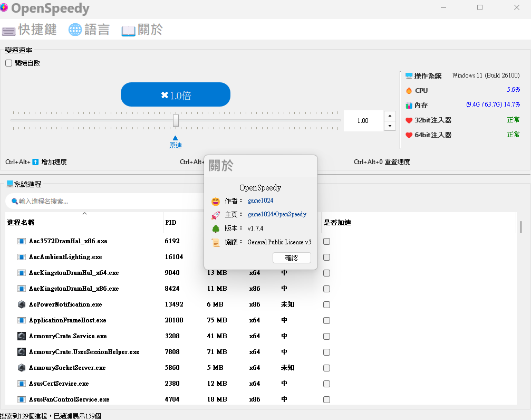The image size is (531, 420).
Task: Click the ArmouryCrate.UserSessionHelper.exe process icon
Action: pos(21,352)
